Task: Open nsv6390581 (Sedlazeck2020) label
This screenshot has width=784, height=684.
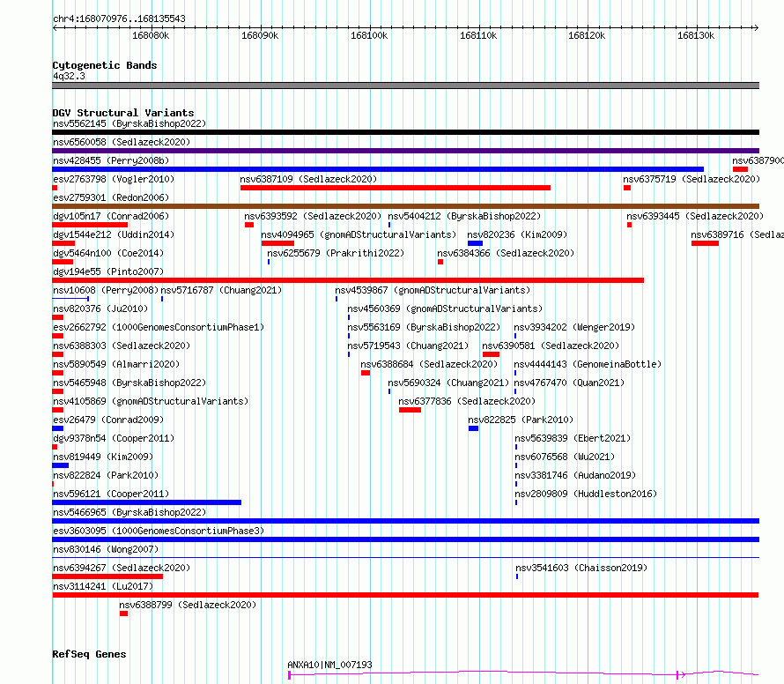Action: (551, 346)
